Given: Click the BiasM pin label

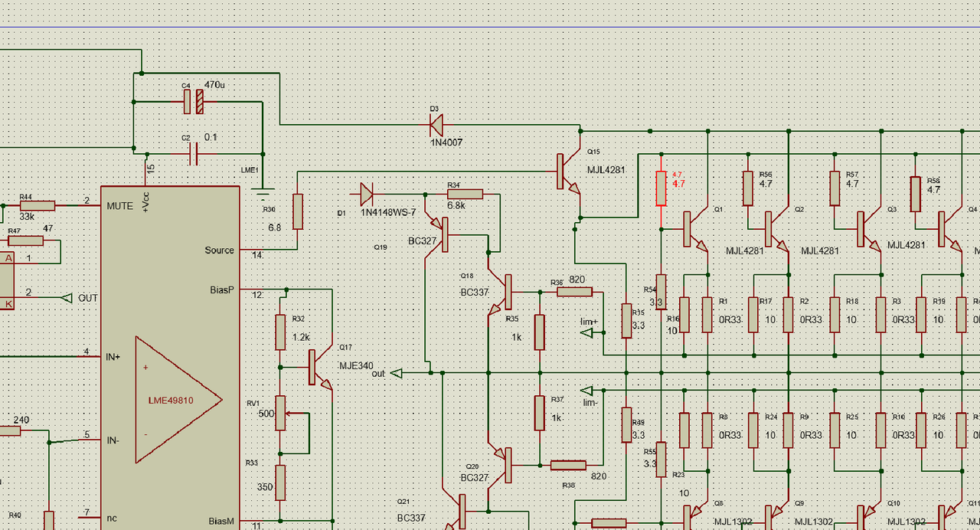Looking at the screenshot, I should (222, 521).
